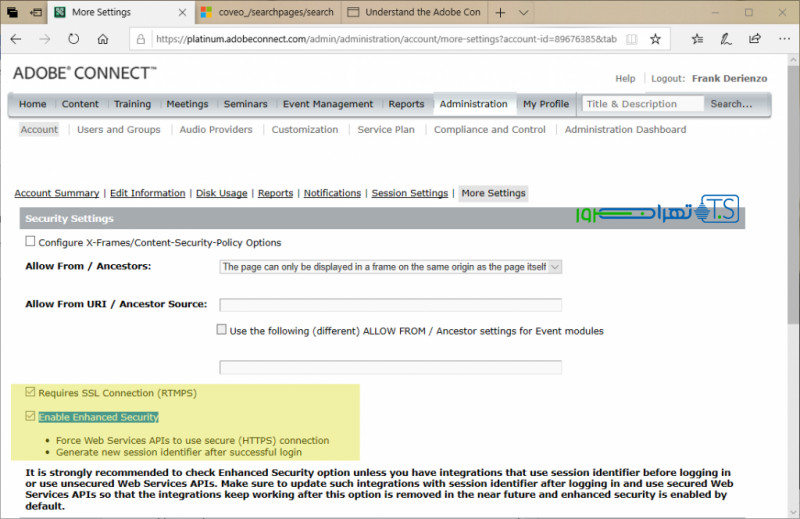Click the Users and Groups link
Screen dimensions: 800x519
pyautogui.click(x=118, y=130)
